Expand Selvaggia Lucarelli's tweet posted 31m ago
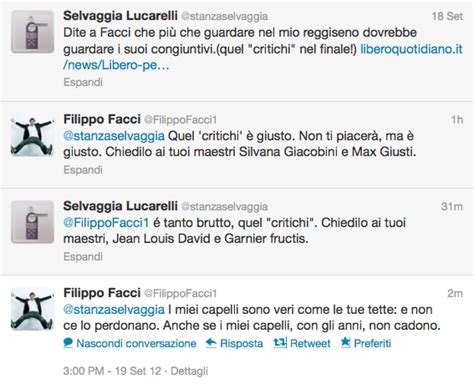Viewport: 474px width, 389px height. (83, 257)
